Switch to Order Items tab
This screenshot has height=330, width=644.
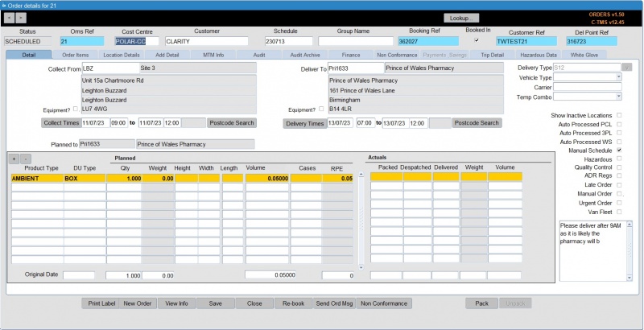[76, 55]
